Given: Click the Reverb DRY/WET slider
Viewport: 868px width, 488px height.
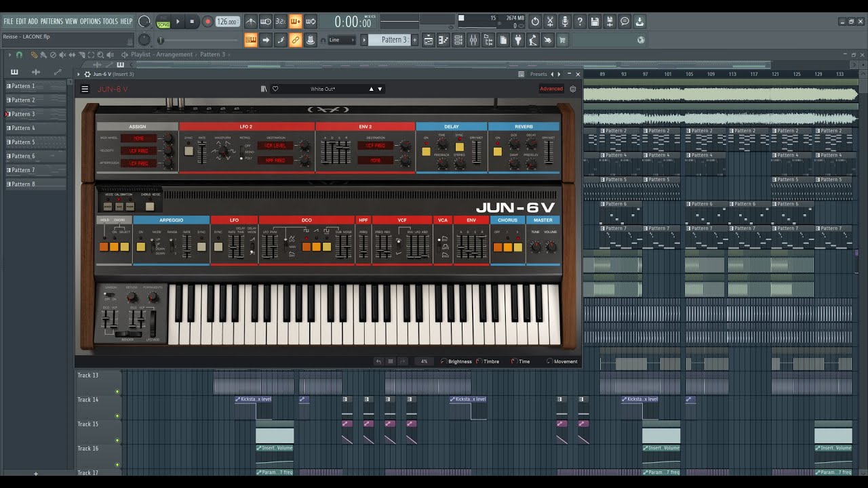Looking at the screenshot, I should [548, 152].
